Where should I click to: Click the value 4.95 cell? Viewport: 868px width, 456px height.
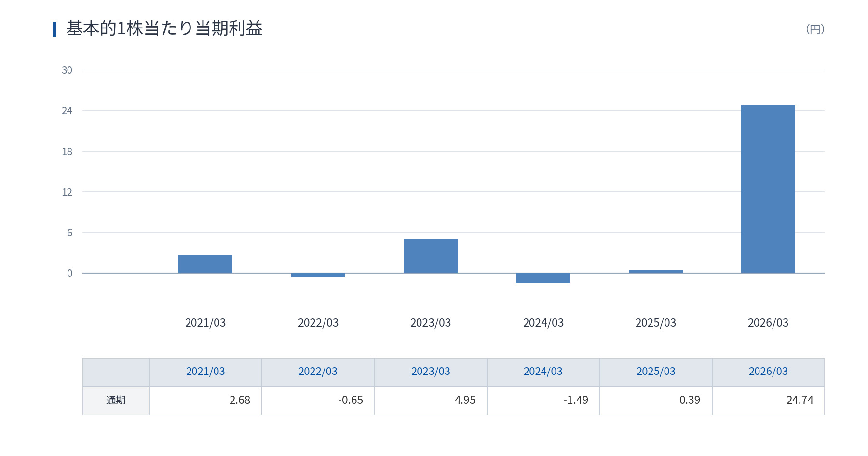[431, 401]
